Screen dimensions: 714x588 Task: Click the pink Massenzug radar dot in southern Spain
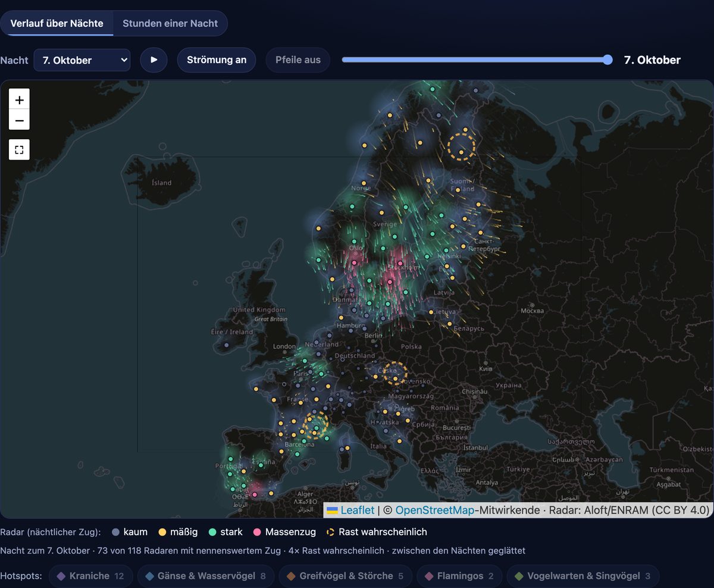tap(255, 494)
